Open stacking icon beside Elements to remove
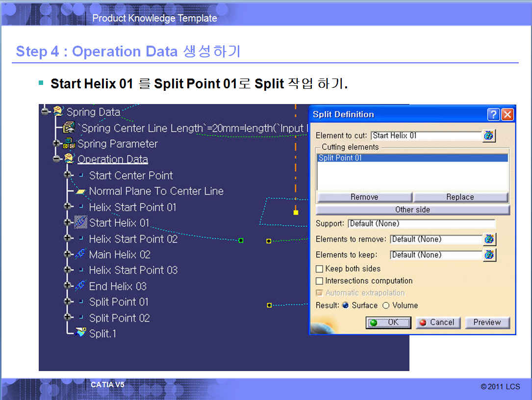 point(489,240)
